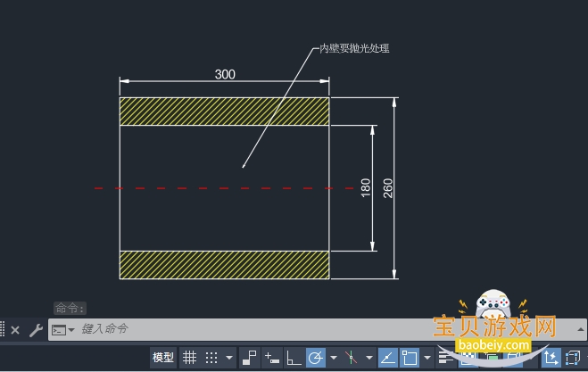The height and width of the screenshot is (372, 588).
Task: Select the 260 vertical dimension text
Action: [388, 188]
